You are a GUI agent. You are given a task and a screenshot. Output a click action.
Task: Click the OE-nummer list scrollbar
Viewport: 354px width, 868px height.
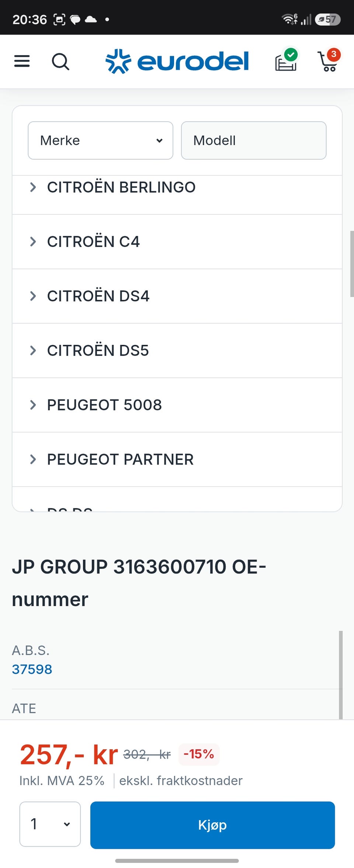coord(341,675)
